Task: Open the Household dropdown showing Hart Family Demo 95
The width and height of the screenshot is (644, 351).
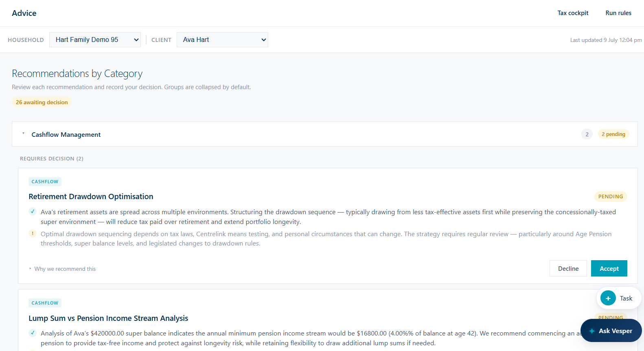Action: [95, 39]
